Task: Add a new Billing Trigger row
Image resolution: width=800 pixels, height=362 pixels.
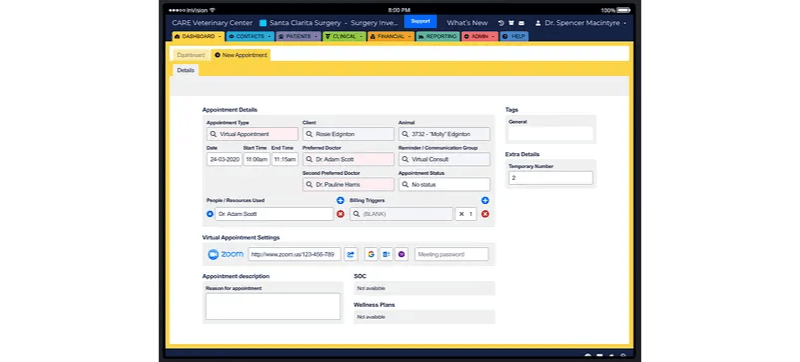Action: pyautogui.click(x=485, y=200)
